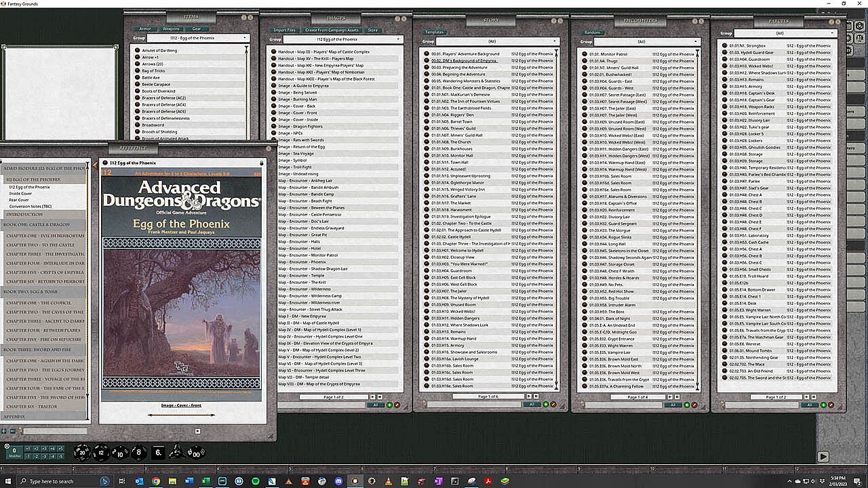Image resolution: width=868 pixels, height=488 pixels.
Task: Roll the d6 die
Action: 158,452
